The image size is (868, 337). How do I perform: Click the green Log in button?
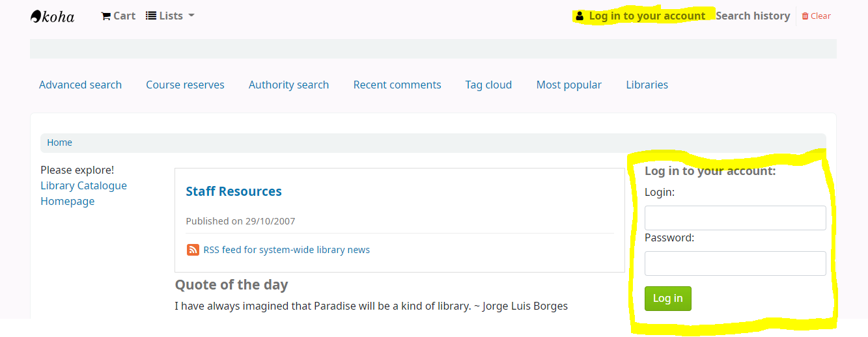coord(667,299)
